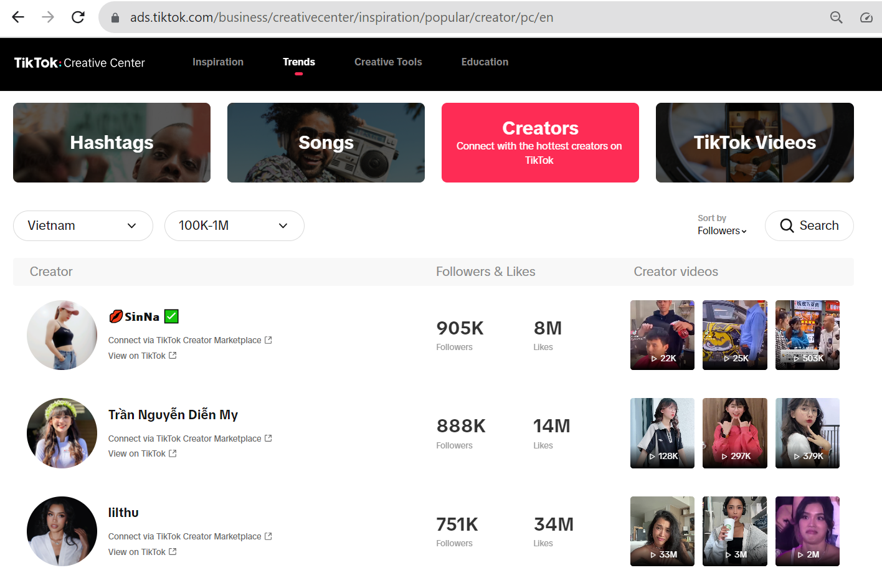The width and height of the screenshot is (882, 588).
Task: Reload the page with refresh icon
Action: click(x=78, y=17)
